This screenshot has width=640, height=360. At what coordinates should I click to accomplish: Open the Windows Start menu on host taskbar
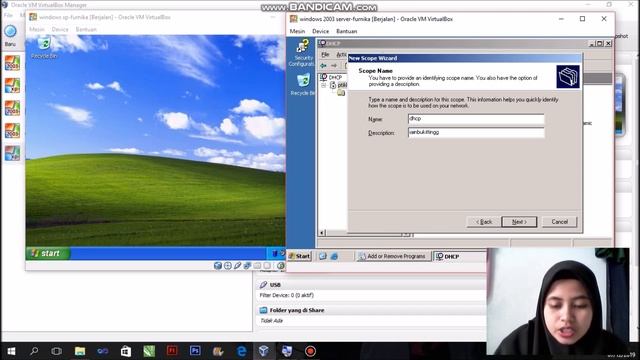(11, 351)
